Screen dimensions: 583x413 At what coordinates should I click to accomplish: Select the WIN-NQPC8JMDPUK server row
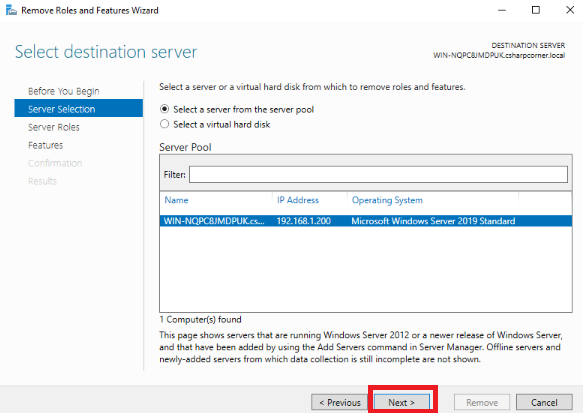click(x=366, y=221)
